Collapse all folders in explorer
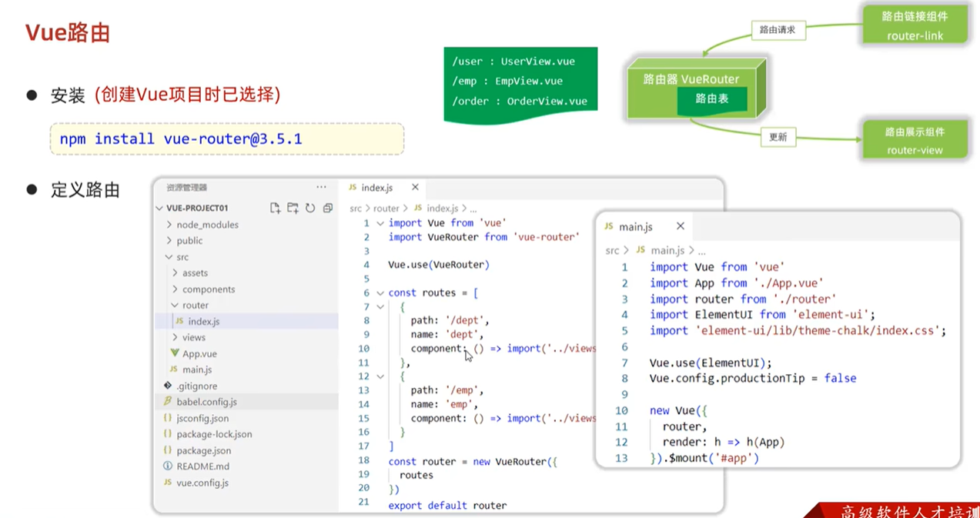 tap(328, 208)
